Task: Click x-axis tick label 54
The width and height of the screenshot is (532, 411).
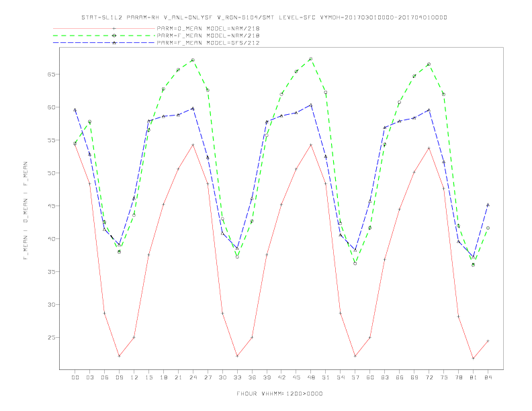Action: [x=341, y=377]
